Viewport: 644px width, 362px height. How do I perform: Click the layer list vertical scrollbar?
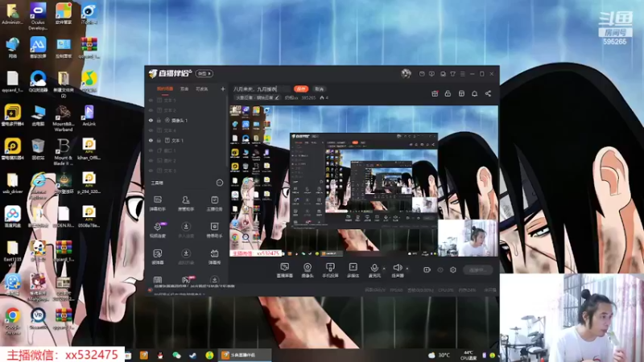pyautogui.click(x=226, y=131)
